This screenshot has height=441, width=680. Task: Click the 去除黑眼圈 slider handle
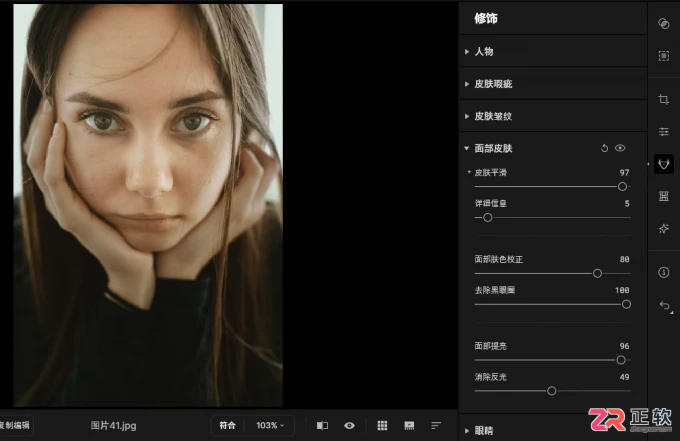tap(626, 304)
